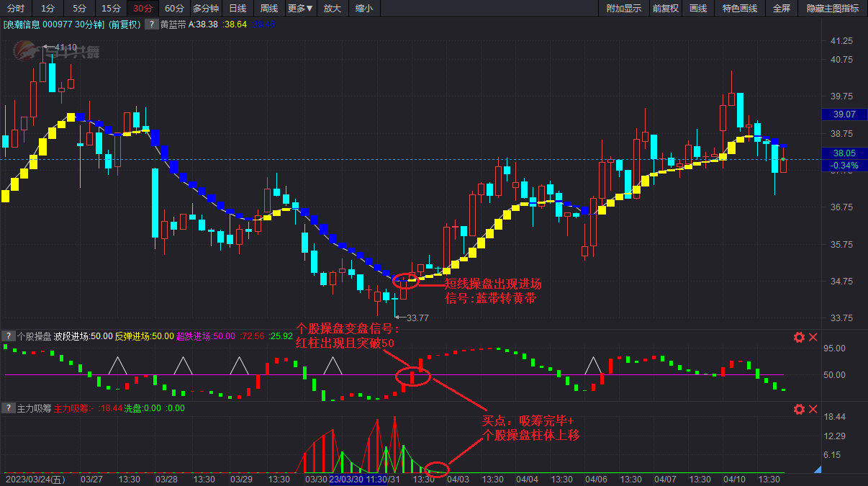Click the (前复权) label in chart title
868x486 pixels.
125,24
